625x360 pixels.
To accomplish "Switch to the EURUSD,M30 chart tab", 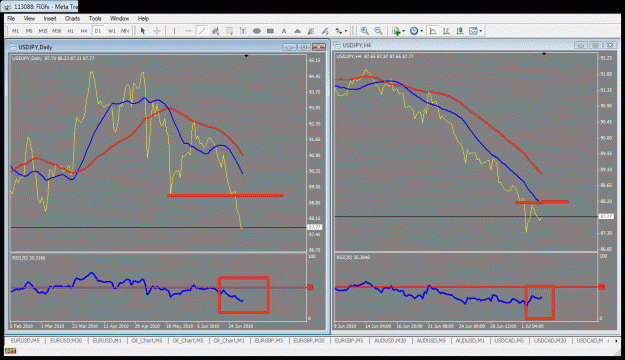I will point(66,340).
